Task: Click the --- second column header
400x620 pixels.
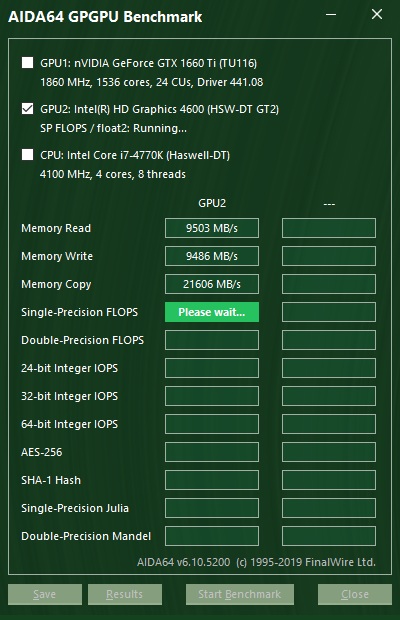Action: 329,204
